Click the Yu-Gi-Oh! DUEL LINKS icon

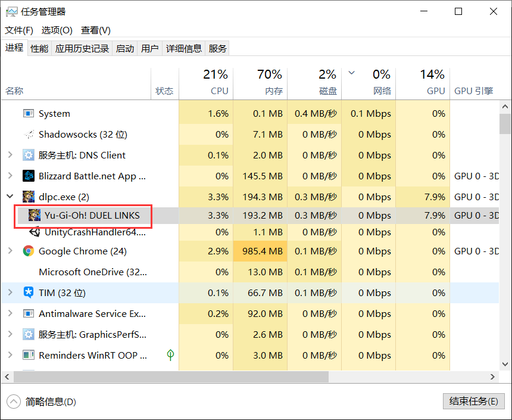tap(35, 216)
